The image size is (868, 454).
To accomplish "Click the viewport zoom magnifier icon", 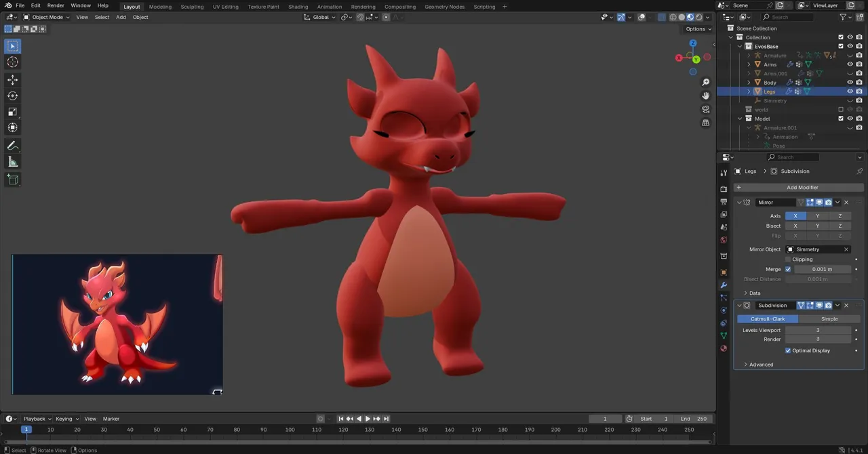I will pyautogui.click(x=706, y=82).
